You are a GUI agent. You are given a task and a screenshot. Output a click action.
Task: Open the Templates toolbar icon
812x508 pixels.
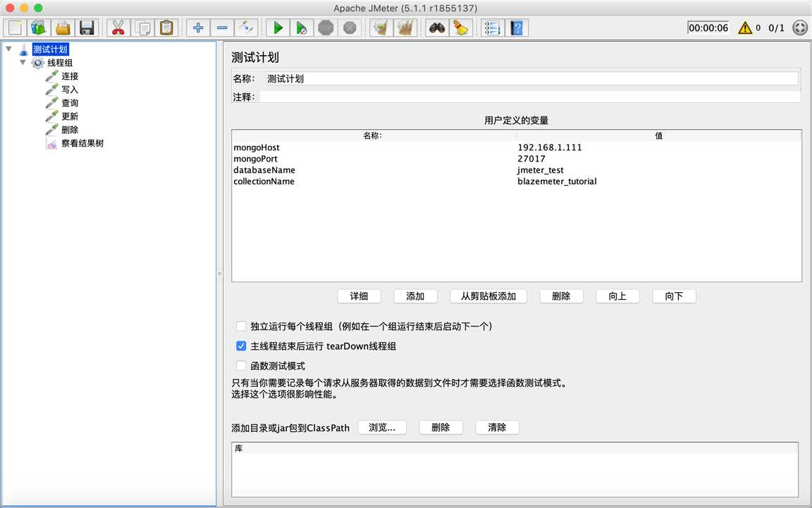click(39, 28)
